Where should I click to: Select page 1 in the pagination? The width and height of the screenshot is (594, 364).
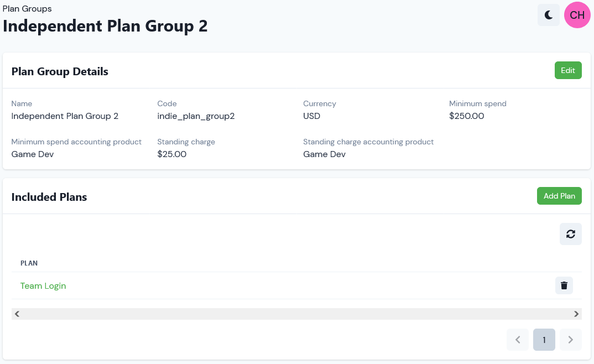(x=544, y=340)
